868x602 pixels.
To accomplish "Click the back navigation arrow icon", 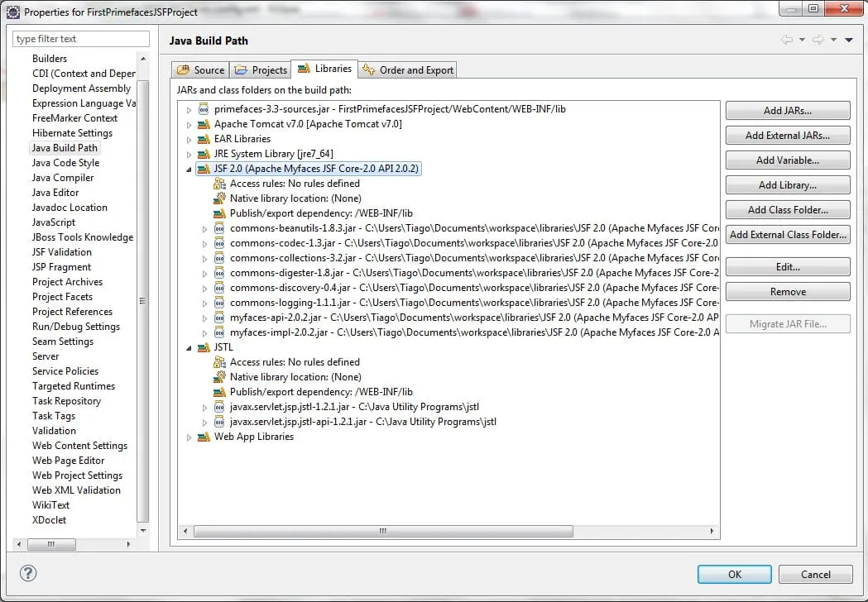I will 786,40.
